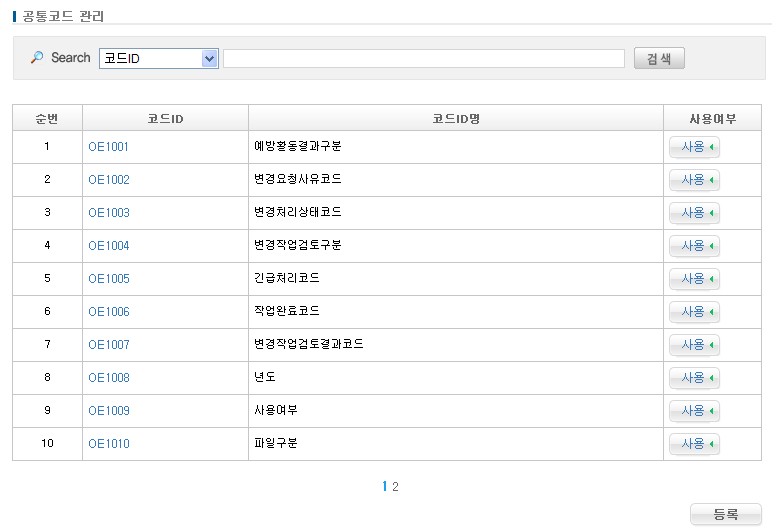Click the search text input field
This screenshot has height=531, width=776.
[423, 59]
